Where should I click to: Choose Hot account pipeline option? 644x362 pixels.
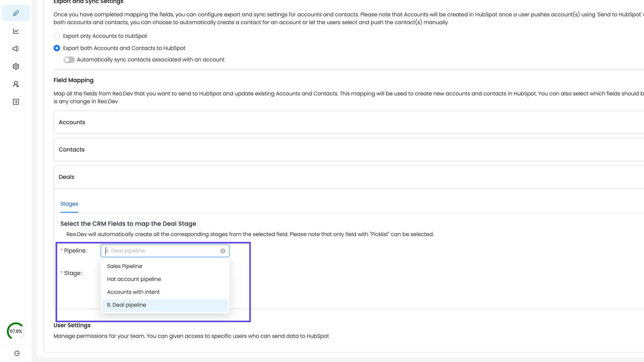134,279
